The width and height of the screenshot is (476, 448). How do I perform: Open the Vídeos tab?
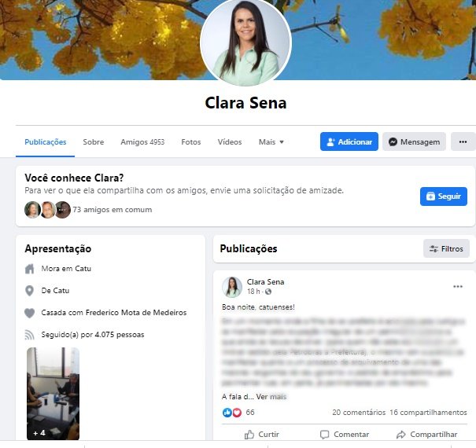point(230,142)
